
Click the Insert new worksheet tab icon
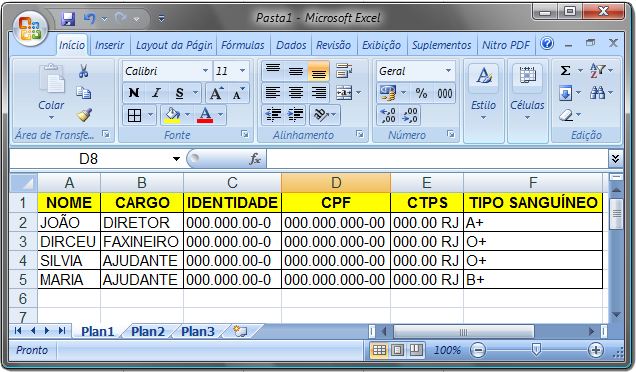pyautogui.click(x=240, y=331)
